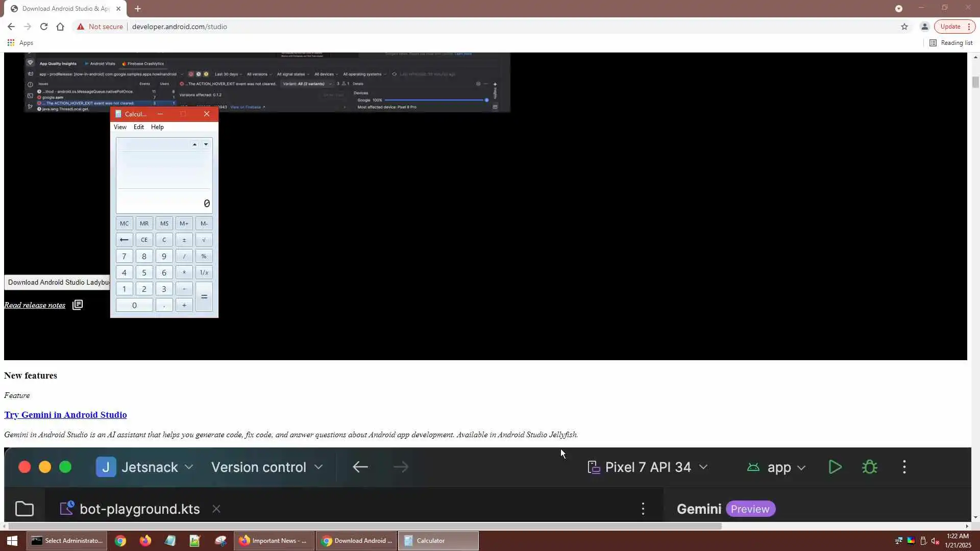
Task: Click calculator history scroll-up arrow
Action: [194, 145]
